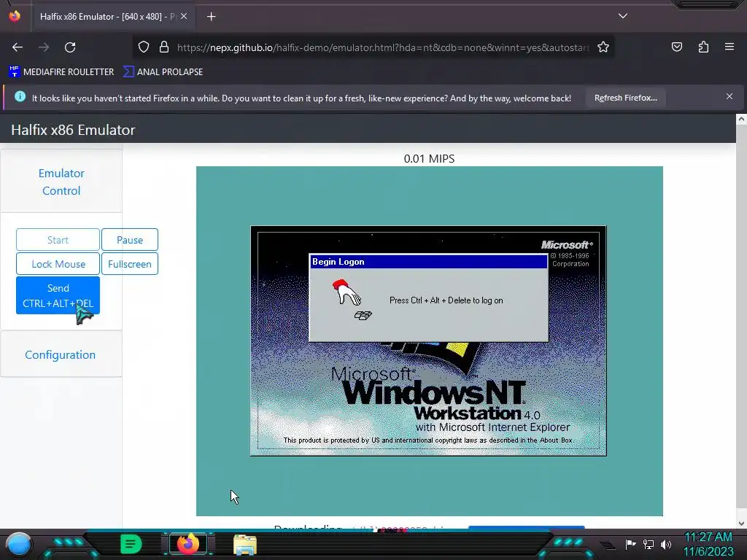747x560 pixels.
Task: Expand the Emulator Control section
Action: tap(61, 182)
